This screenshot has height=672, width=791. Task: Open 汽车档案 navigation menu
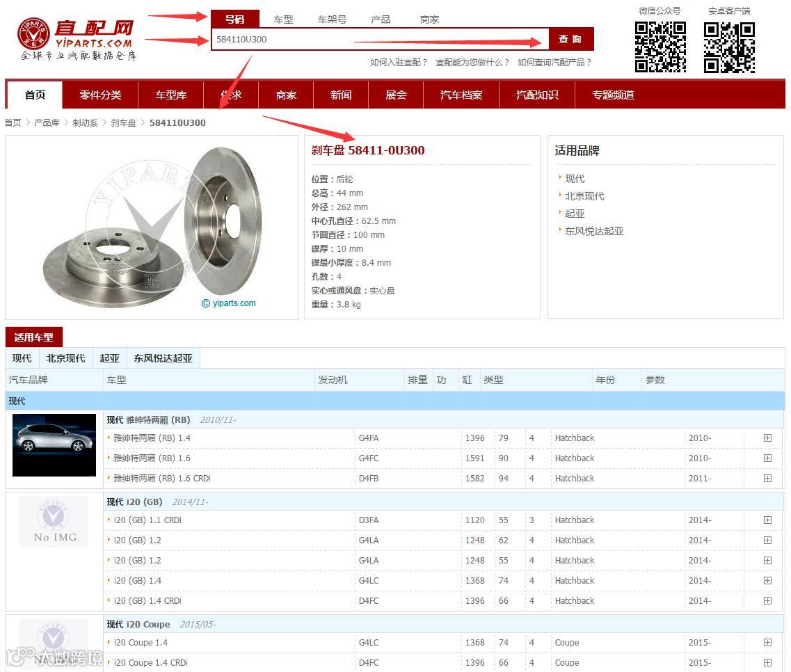coord(461,95)
